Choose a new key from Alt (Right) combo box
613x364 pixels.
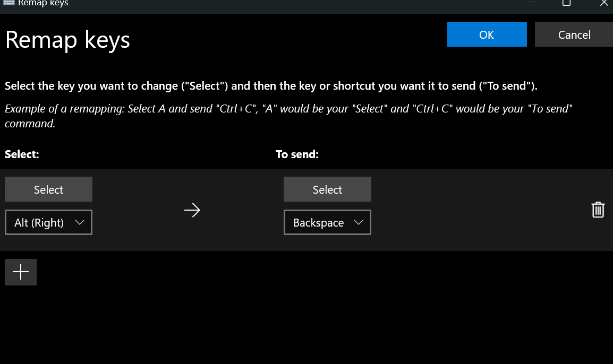pyautogui.click(x=48, y=222)
